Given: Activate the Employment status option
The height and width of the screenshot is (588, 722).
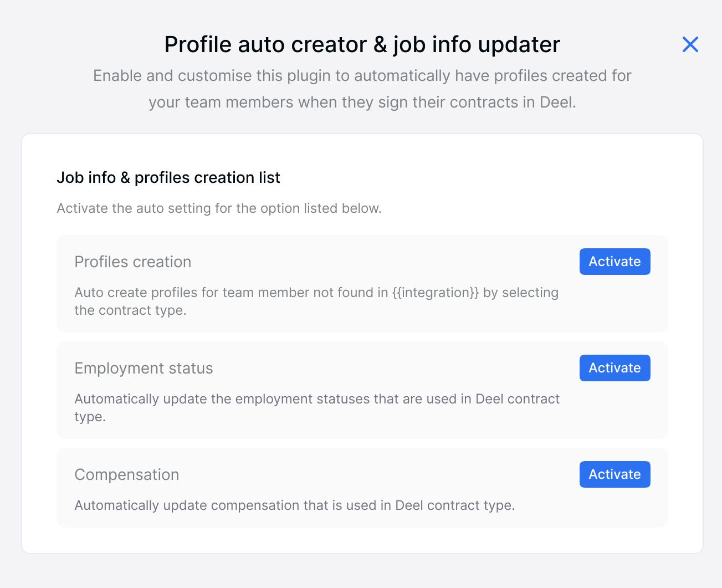Looking at the screenshot, I should [x=615, y=368].
